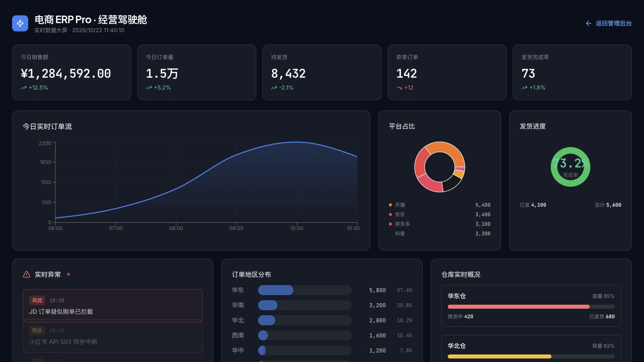The image size is (644, 362).
Task: Click the red downward trend icon beside +12
Action: tap(399, 87)
